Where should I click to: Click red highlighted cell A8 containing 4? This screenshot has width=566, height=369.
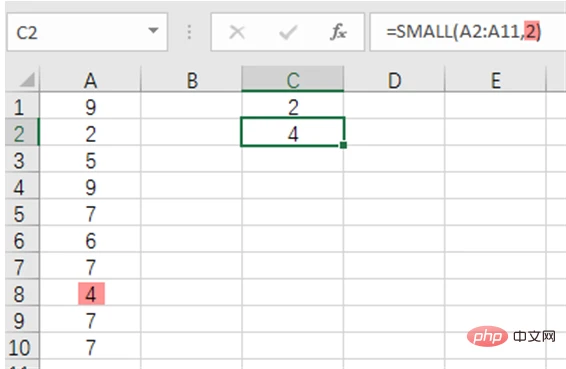point(90,294)
